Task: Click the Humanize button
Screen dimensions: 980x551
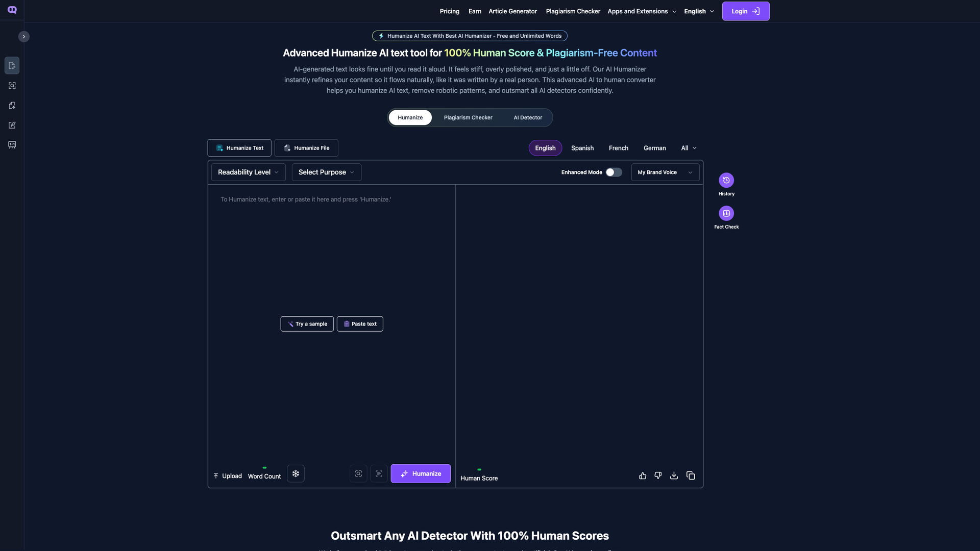Action: [x=421, y=473]
